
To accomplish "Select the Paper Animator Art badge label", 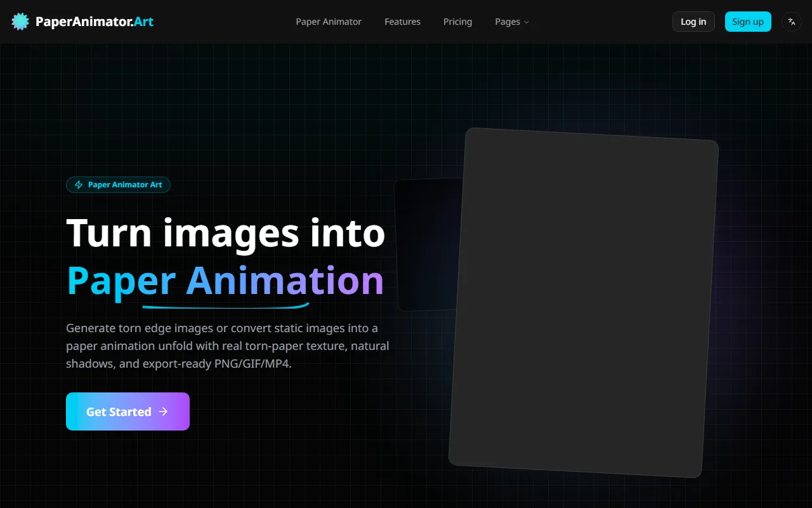I will pos(125,185).
